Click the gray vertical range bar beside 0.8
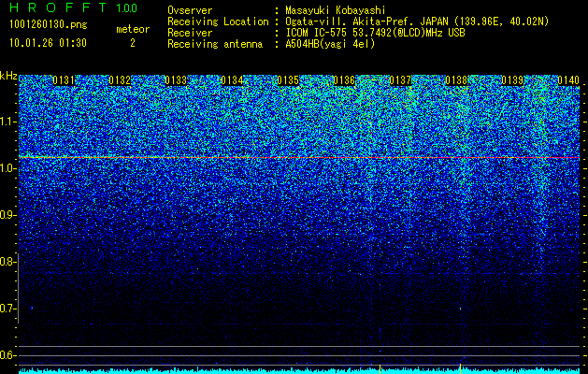This screenshot has height=374, width=588. (x=19, y=288)
